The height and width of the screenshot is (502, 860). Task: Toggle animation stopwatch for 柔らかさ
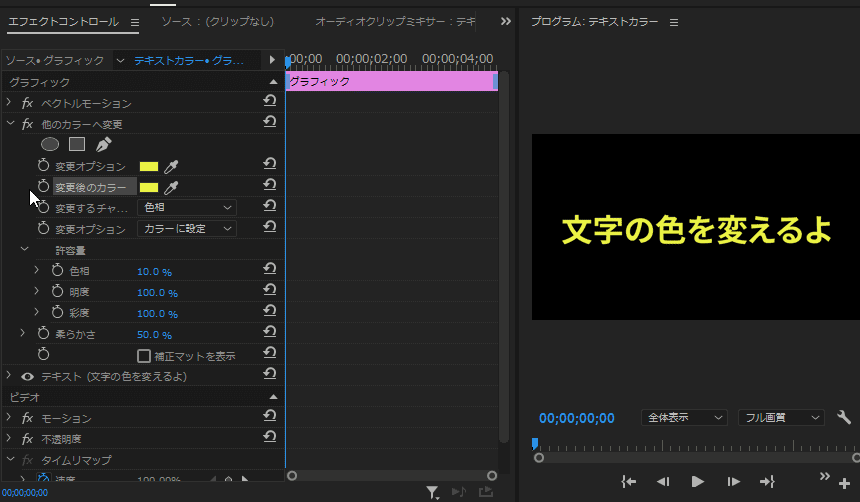click(43, 333)
